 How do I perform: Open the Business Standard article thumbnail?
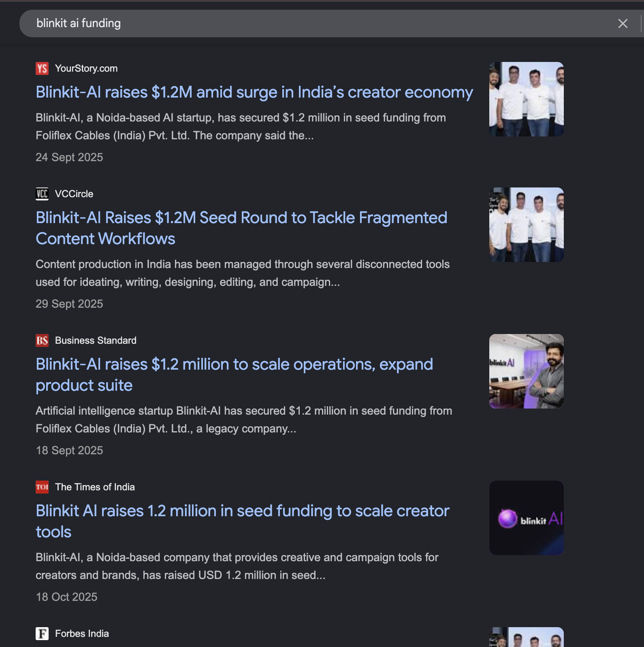(x=527, y=371)
